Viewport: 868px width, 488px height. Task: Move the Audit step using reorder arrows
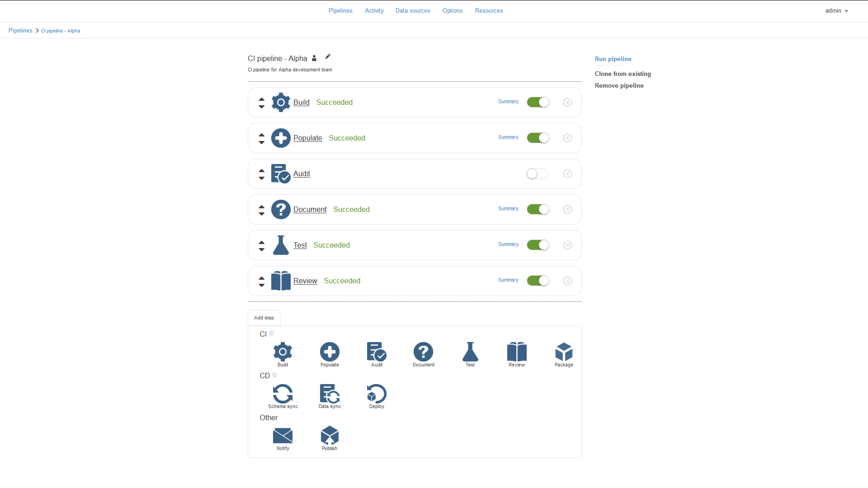pyautogui.click(x=261, y=174)
